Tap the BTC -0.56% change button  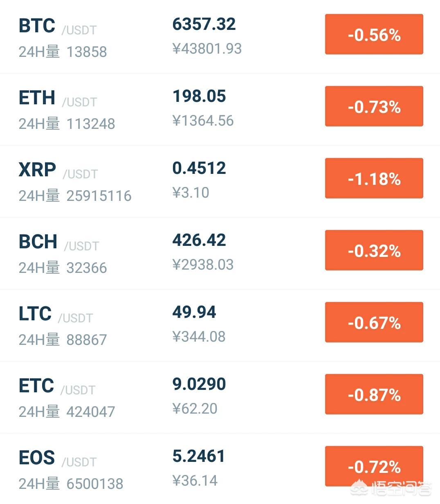[x=374, y=34]
